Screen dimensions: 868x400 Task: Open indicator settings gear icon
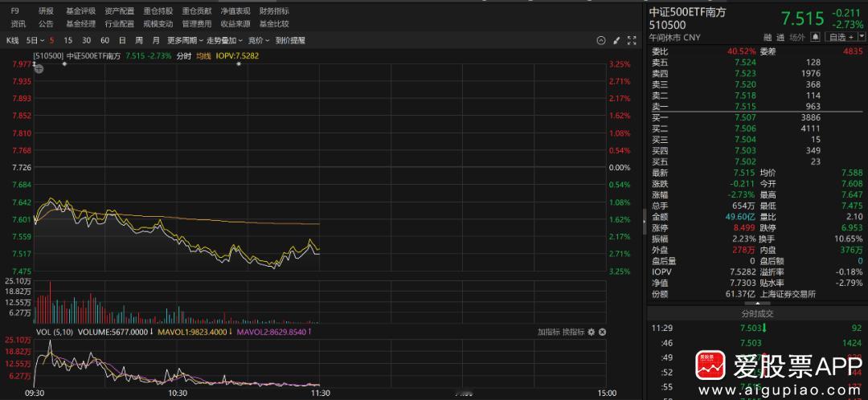coord(592,332)
